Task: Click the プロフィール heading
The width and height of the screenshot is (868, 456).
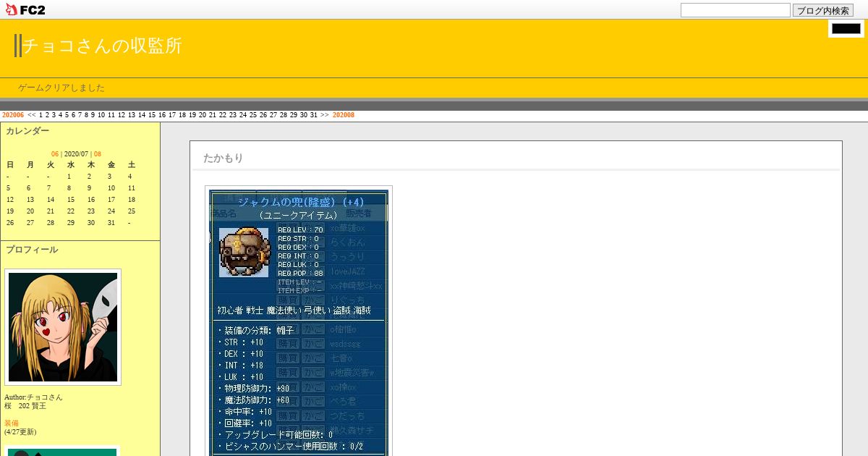Action: [32, 250]
